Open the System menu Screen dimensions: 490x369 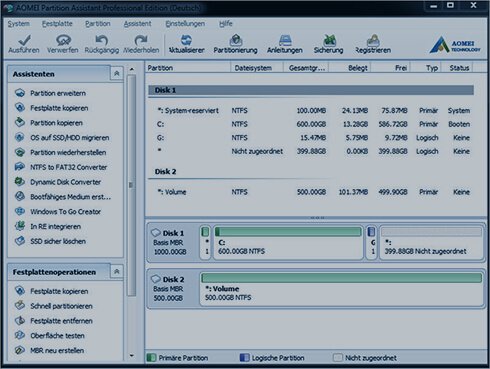coord(19,24)
